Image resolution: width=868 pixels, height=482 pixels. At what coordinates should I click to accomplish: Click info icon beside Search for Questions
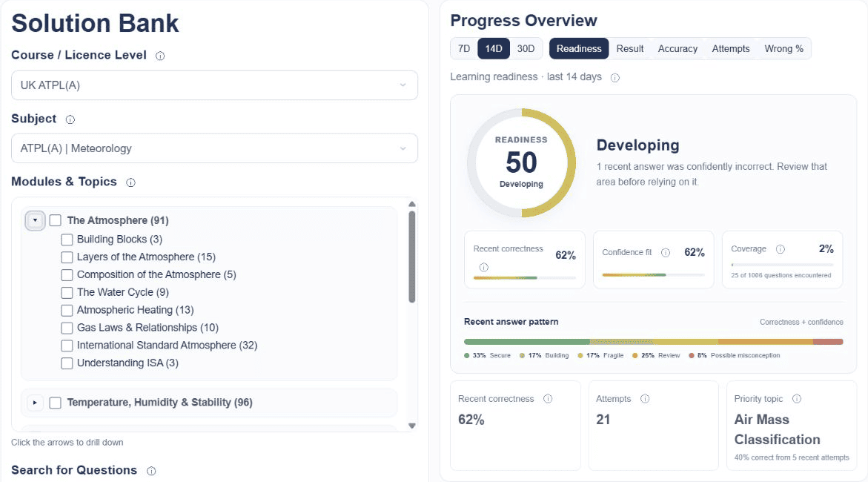pos(151,471)
